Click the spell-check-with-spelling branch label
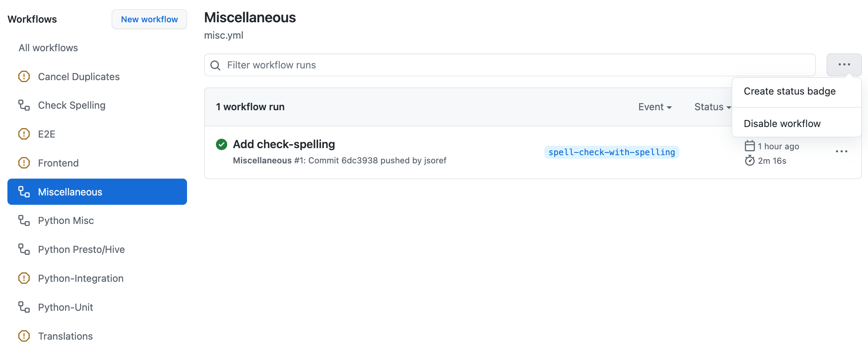Image resolution: width=868 pixels, height=358 pixels. pyautogui.click(x=611, y=152)
